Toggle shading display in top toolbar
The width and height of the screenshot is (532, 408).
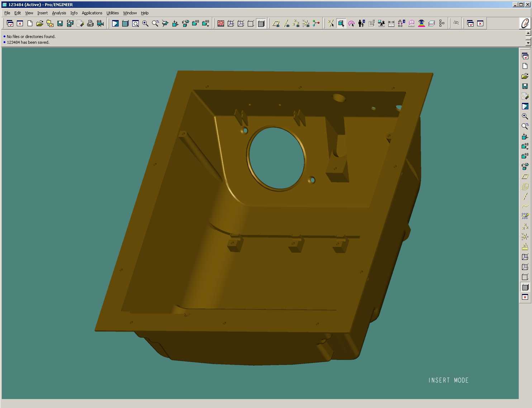[x=261, y=24]
